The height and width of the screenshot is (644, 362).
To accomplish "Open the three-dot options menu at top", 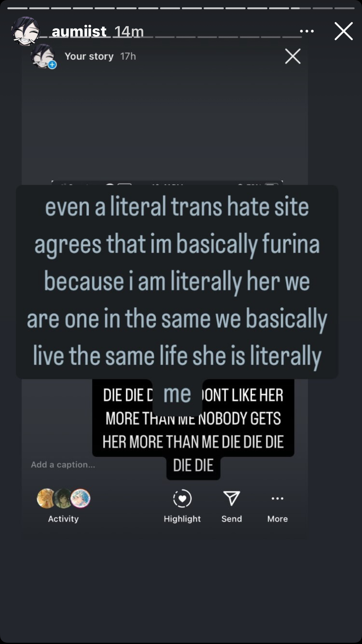I will coord(307,31).
